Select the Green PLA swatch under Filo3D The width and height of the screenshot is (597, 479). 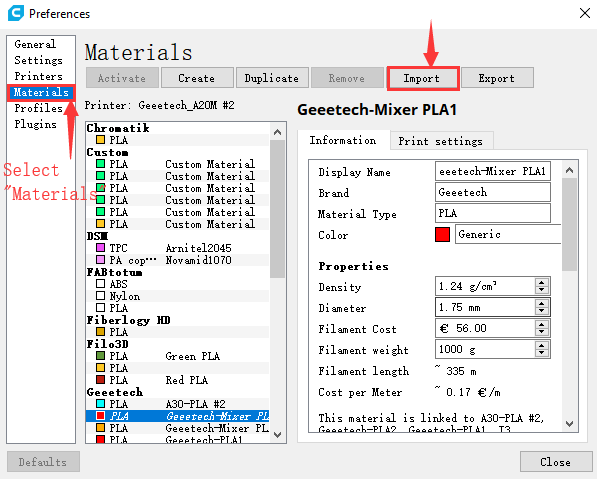[101, 356]
